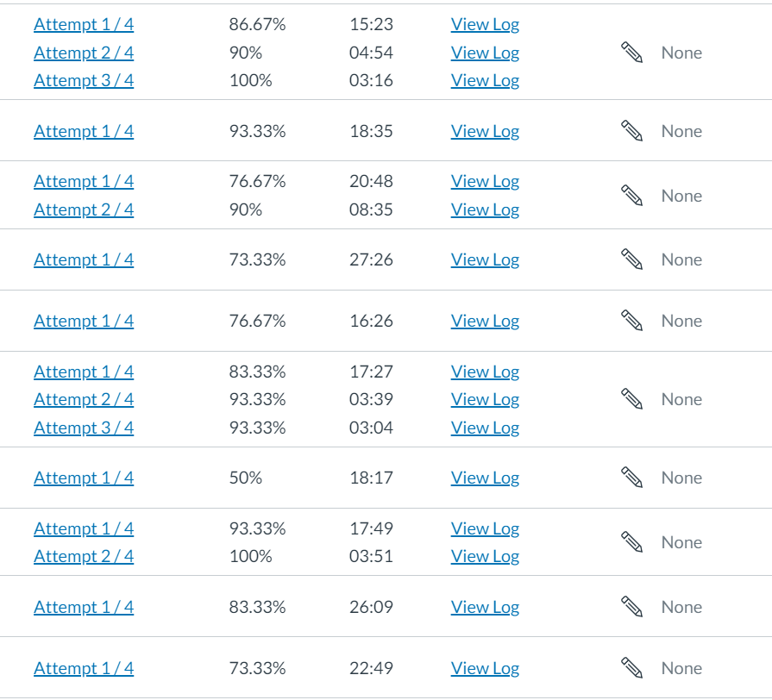Open Attempt 3 / 4 that scored 100%
772x700 pixels.
[84, 81]
